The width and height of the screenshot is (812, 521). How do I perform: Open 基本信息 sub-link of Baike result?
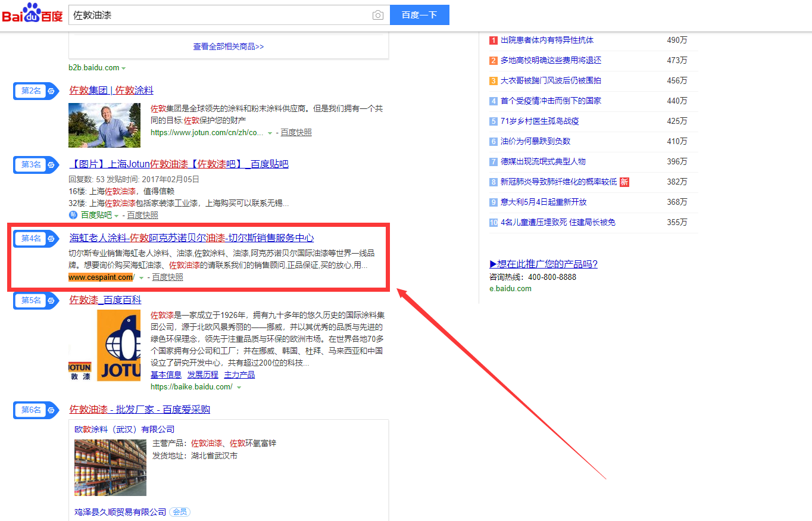[166, 375]
